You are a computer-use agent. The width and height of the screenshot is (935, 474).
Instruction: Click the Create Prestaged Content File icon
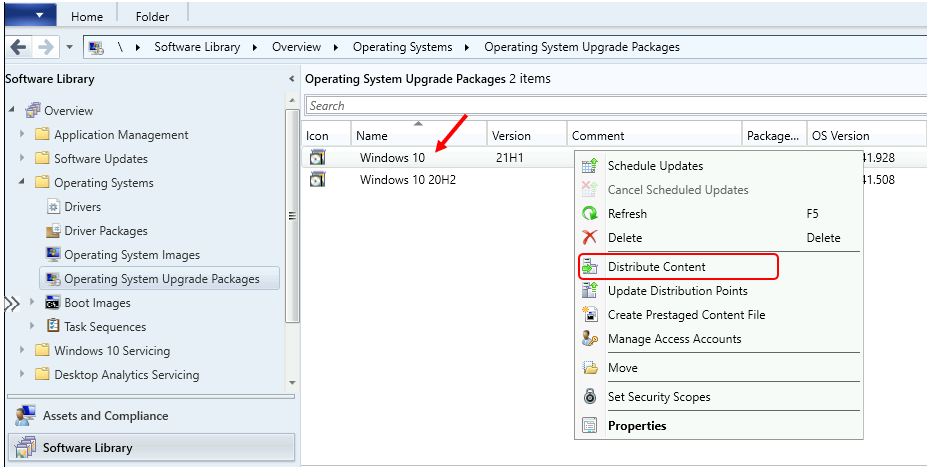590,315
